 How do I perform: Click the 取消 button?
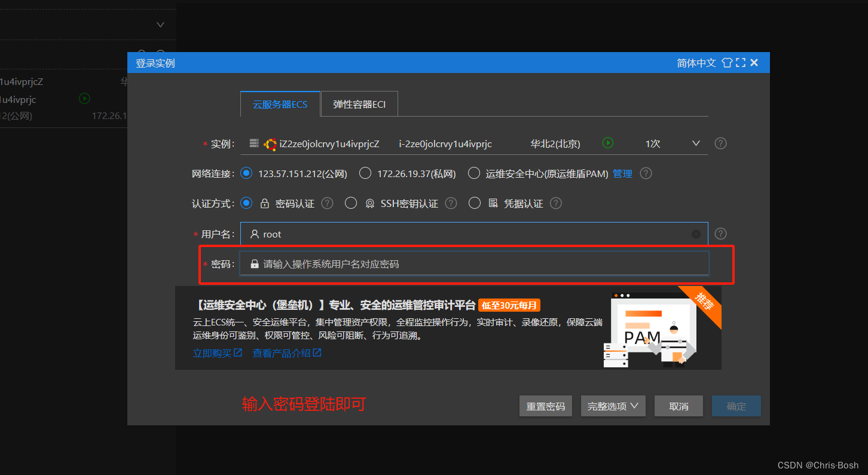coord(678,406)
